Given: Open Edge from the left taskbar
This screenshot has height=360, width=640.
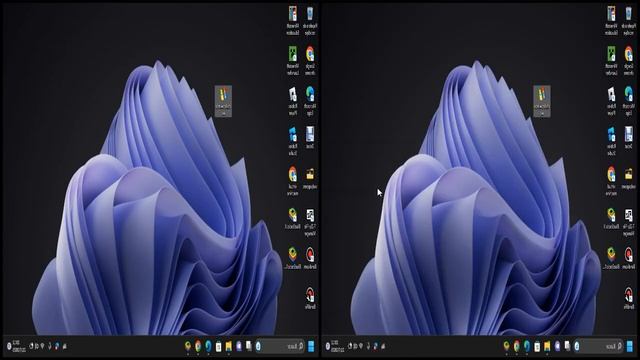Looking at the screenshot, I should pyautogui.click(x=208, y=347).
